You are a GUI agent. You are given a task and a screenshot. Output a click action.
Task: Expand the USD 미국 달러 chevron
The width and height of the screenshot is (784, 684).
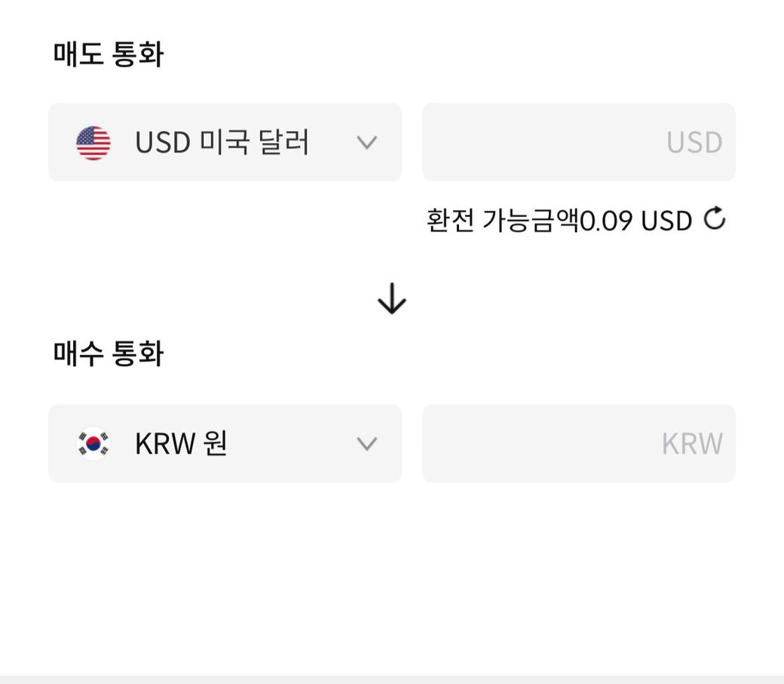pyautogui.click(x=366, y=142)
